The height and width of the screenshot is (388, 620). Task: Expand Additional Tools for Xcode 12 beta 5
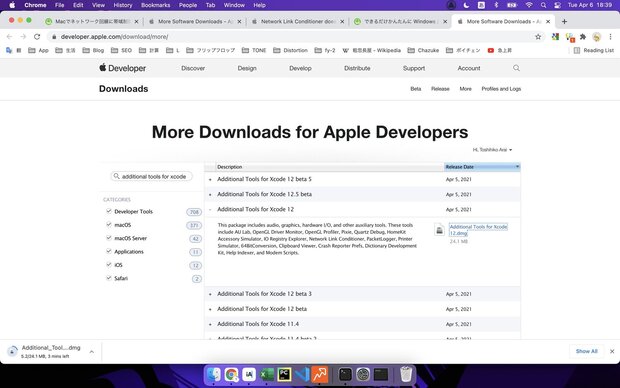pos(210,179)
